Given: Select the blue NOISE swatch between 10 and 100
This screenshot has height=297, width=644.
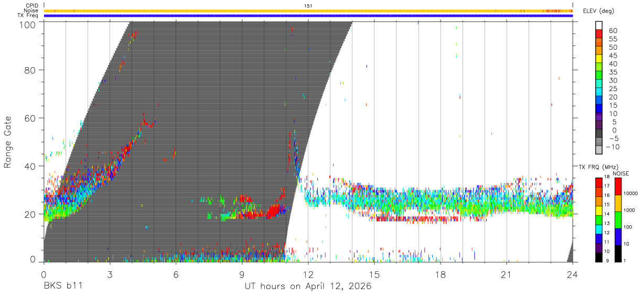Looking at the screenshot, I should [617, 236].
